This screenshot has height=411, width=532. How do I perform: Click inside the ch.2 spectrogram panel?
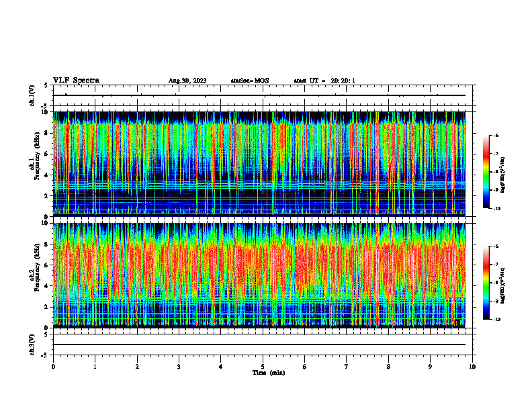(259, 275)
